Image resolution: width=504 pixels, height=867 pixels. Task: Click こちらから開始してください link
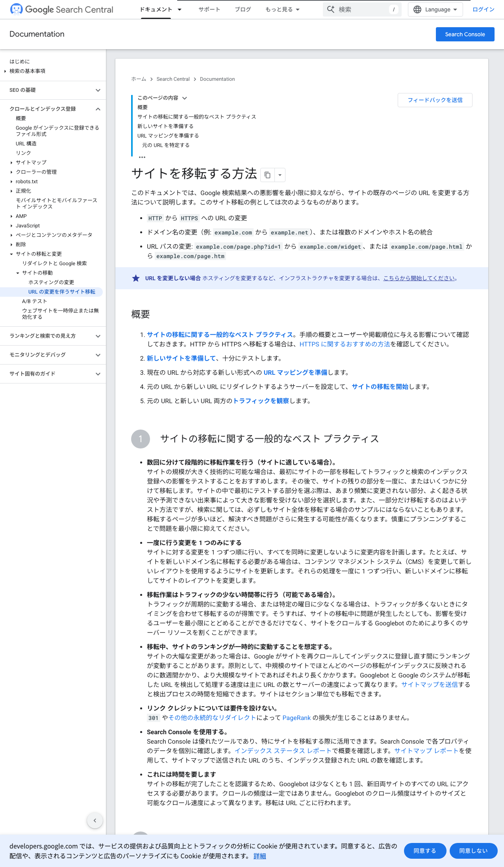[419, 278]
